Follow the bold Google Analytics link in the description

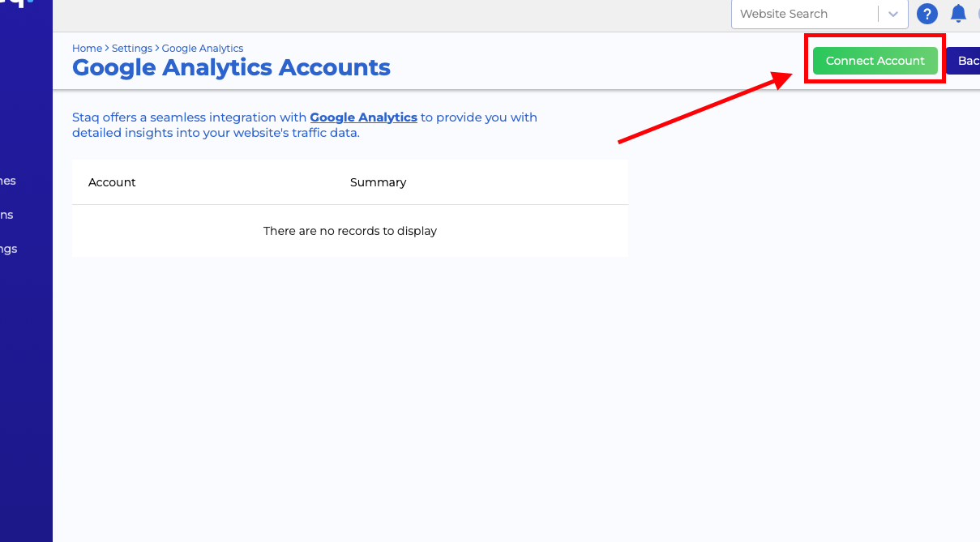[x=363, y=117]
